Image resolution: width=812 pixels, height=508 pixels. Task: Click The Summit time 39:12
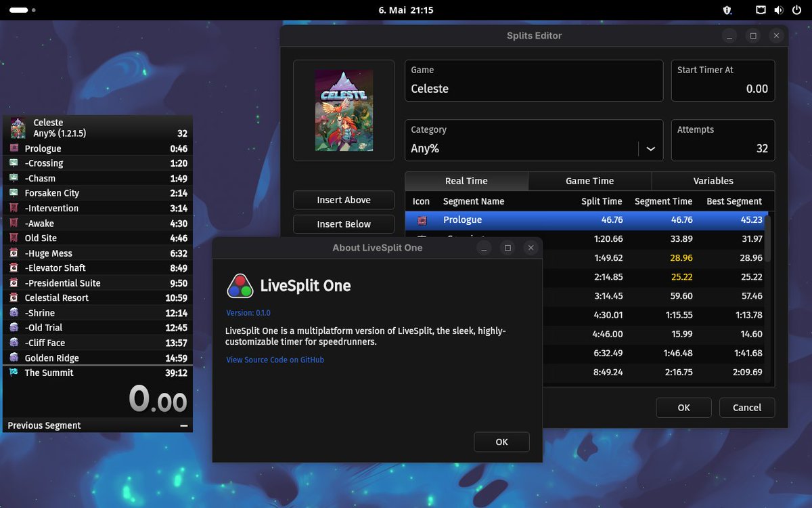click(x=176, y=373)
